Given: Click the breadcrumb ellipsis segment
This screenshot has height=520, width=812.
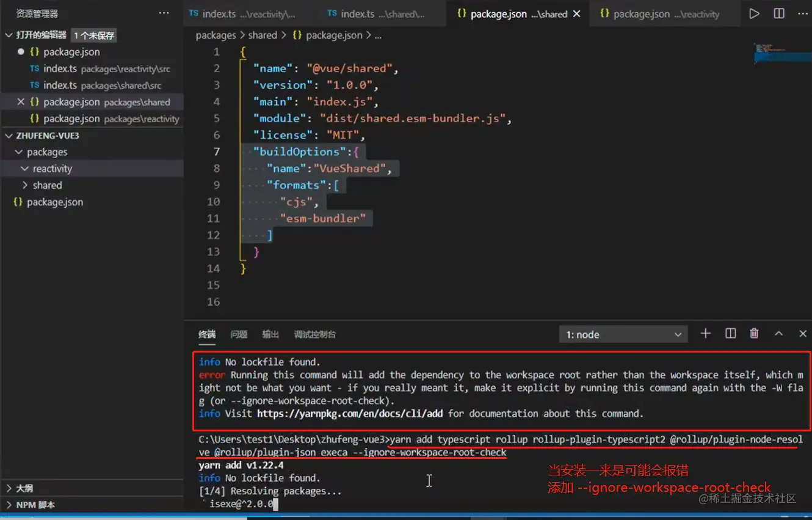Looking at the screenshot, I should tap(378, 35).
